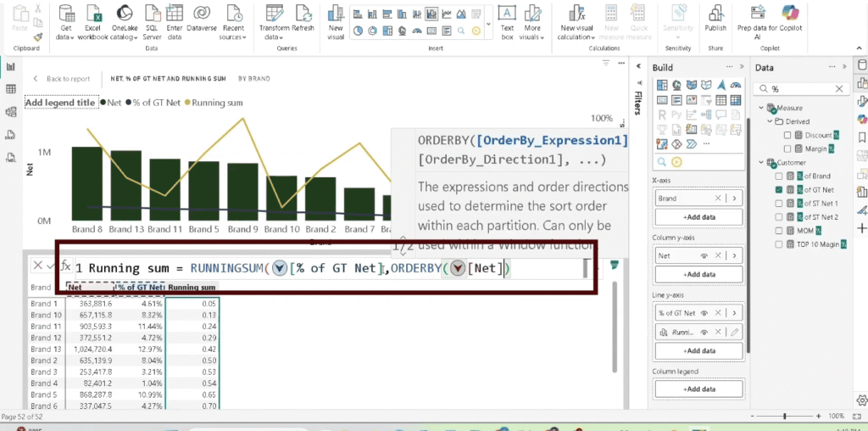
Task: Go Back to report
Action: pyautogui.click(x=61, y=79)
